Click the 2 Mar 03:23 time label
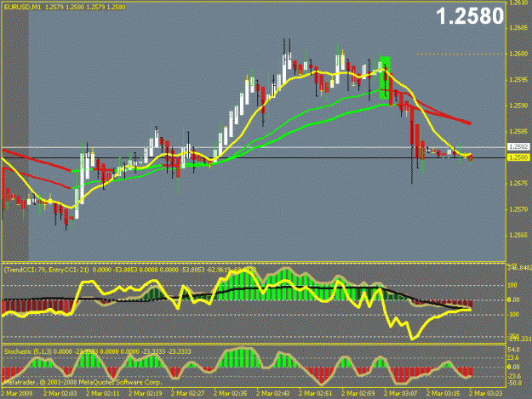Screen dimensions: 532x399 pyautogui.click(x=485, y=394)
